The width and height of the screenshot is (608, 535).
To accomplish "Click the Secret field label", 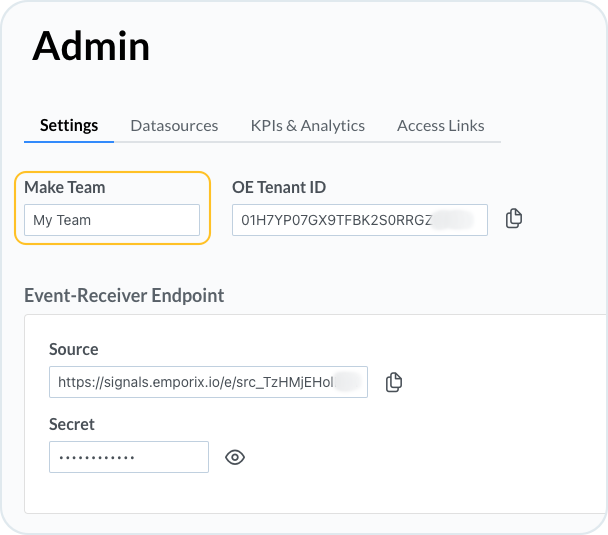I will pos(72,424).
